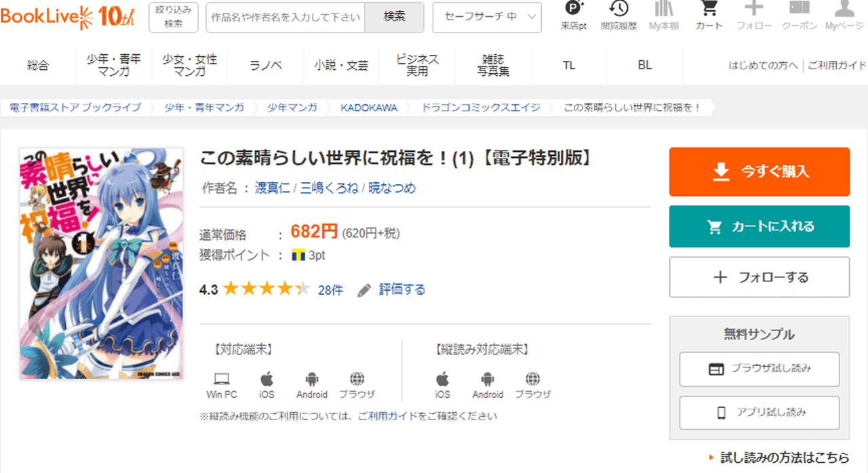Click the manga cover thumbnail
Viewport: 868px width, 473px height.
click(x=101, y=264)
